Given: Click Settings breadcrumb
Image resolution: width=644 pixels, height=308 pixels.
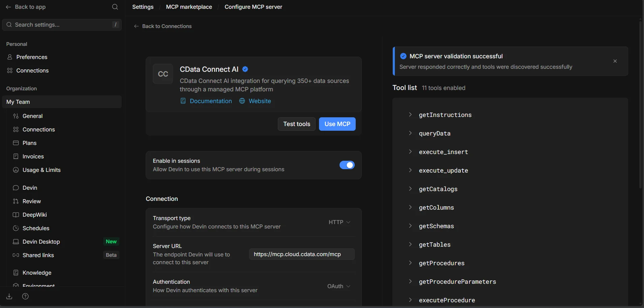Looking at the screenshot, I should [143, 7].
